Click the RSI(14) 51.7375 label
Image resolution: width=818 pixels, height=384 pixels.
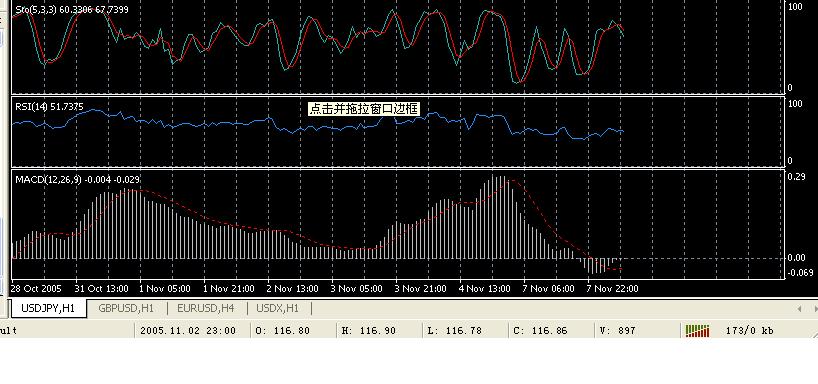pos(50,106)
